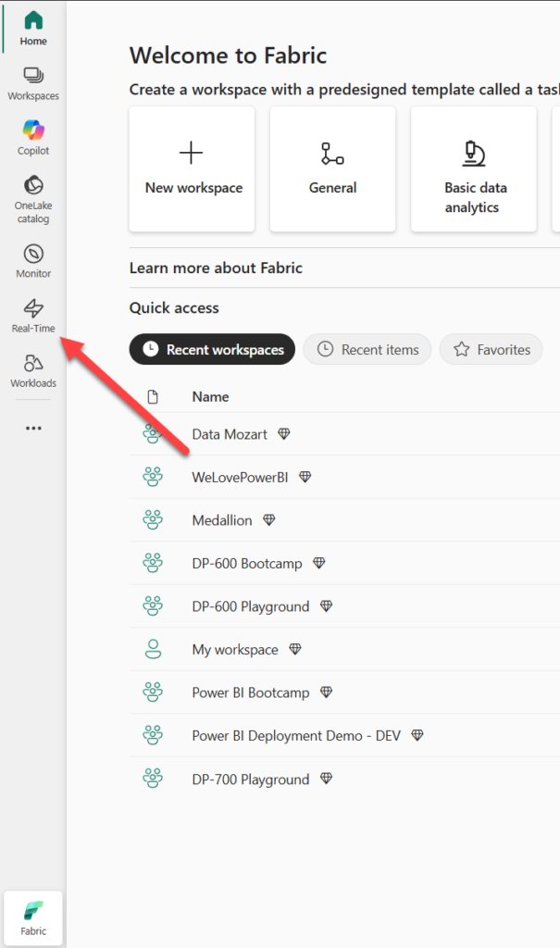The width and height of the screenshot is (560, 948).
Task: Show the Favorites list
Action: (x=491, y=350)
